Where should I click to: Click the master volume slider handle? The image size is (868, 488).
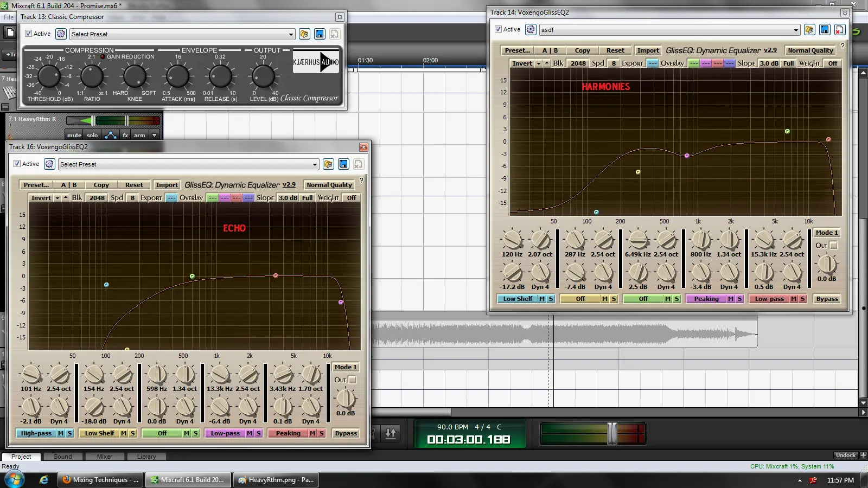(612, 433)
